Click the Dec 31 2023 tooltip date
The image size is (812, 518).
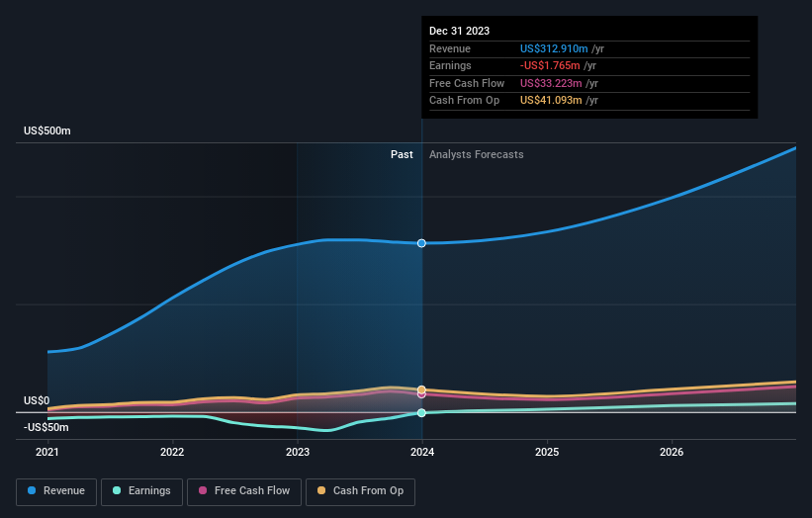[459, 31]
